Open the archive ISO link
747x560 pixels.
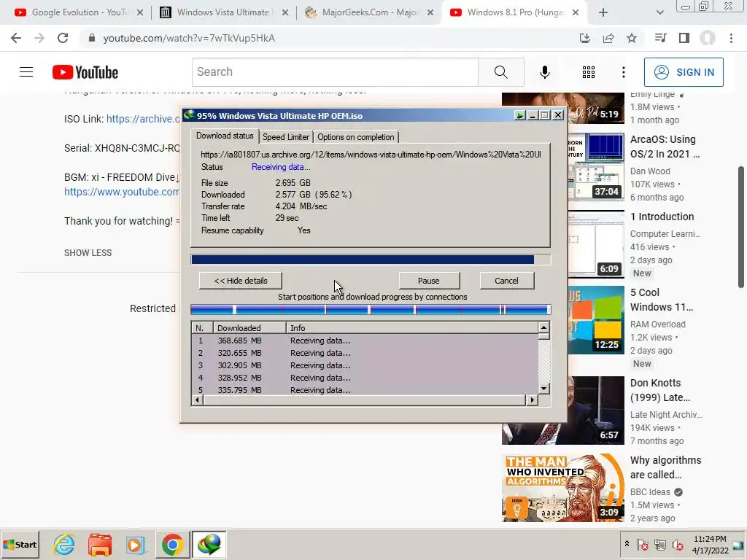(143, 119)
